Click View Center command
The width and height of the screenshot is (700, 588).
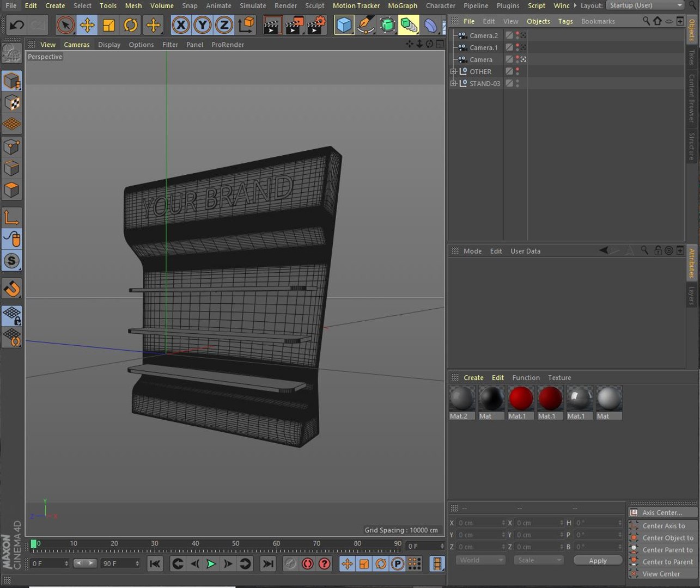click(662, 574)
